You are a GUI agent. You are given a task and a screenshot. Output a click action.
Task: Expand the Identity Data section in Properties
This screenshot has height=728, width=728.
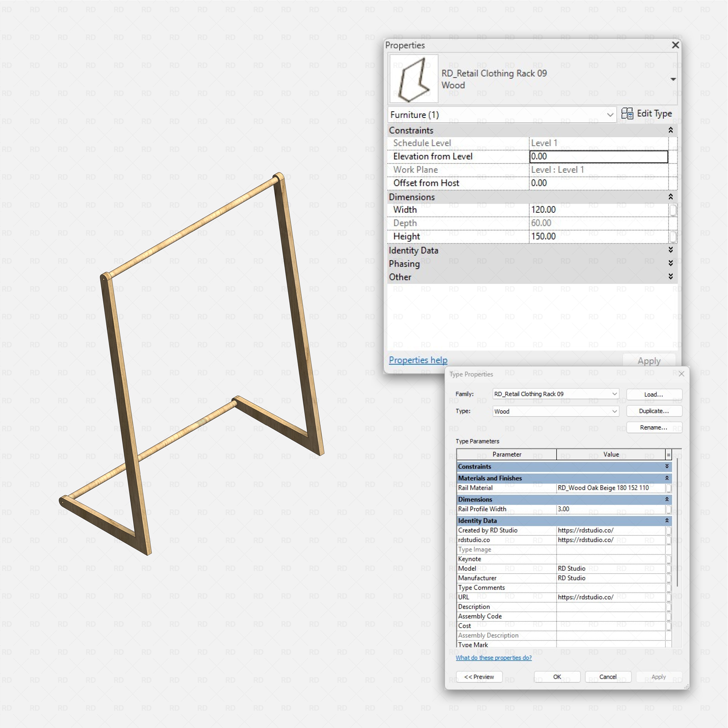point(670,250)
